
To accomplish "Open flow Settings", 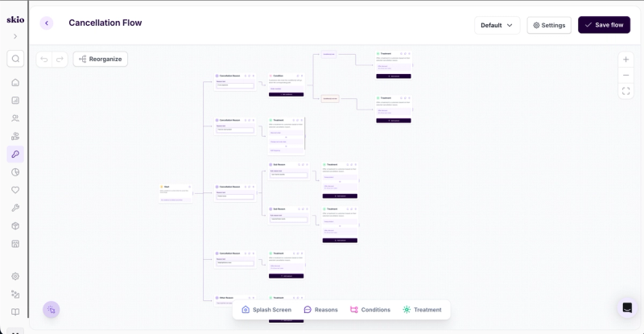I will coord(549,25).
